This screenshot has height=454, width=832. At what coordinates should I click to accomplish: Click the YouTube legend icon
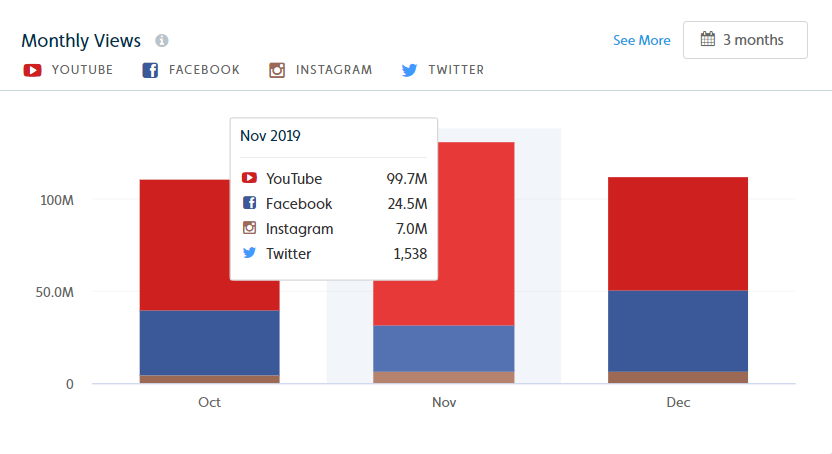coord(32,70)
